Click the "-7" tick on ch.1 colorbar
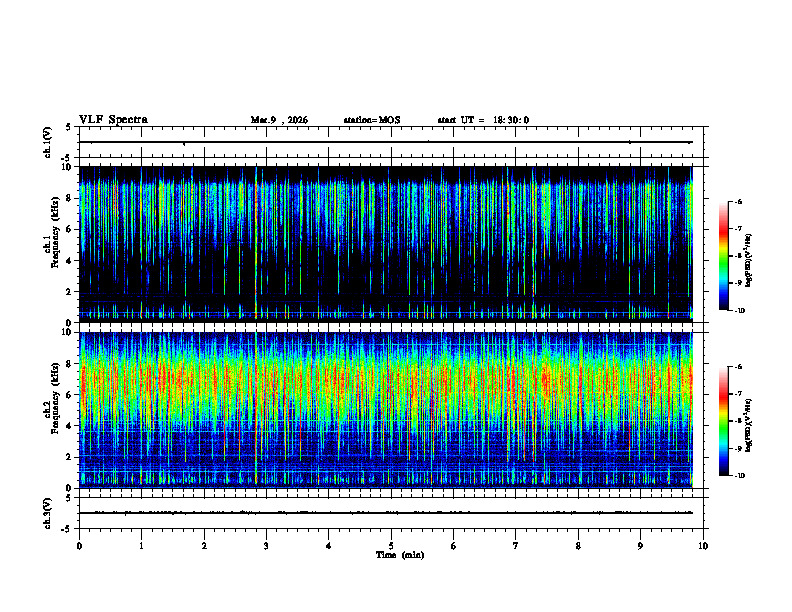This screenshot has height=612, width=792. [739, 229]
